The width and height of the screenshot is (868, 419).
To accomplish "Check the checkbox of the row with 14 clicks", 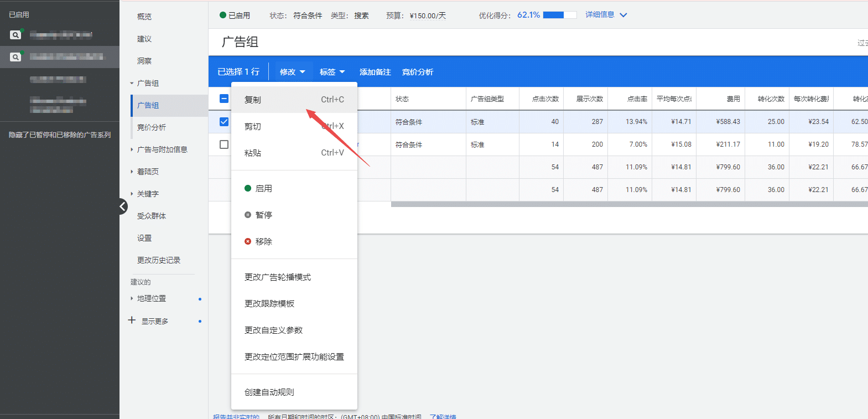I will [224, 144].
